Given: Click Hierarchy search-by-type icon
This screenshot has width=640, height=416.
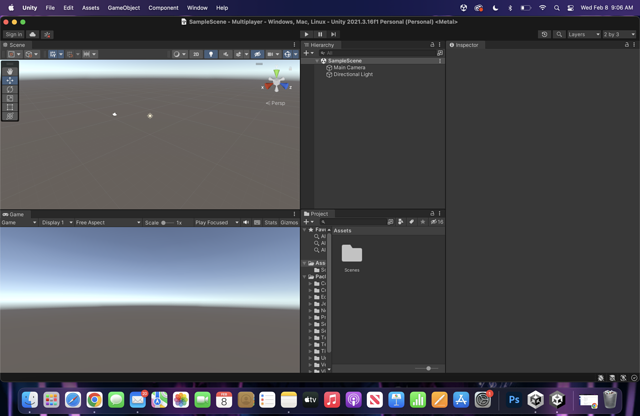Looking at the screenshot, I should coord(440,53).
